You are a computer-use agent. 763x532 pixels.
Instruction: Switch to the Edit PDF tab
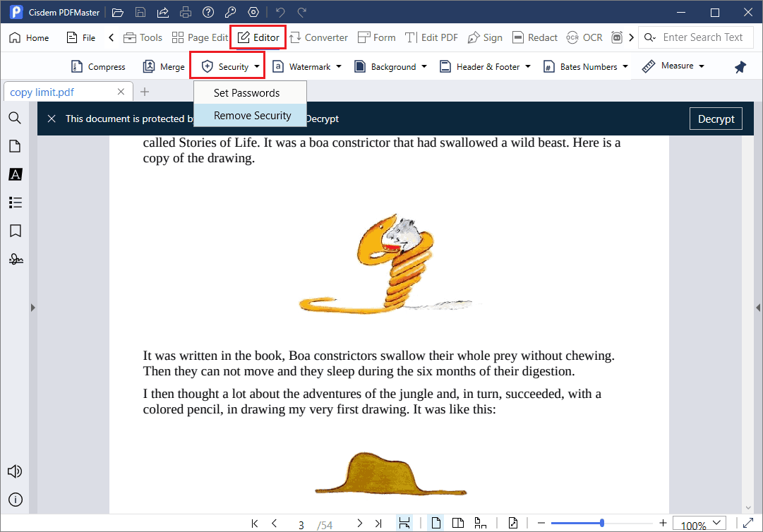coord(431,37)
